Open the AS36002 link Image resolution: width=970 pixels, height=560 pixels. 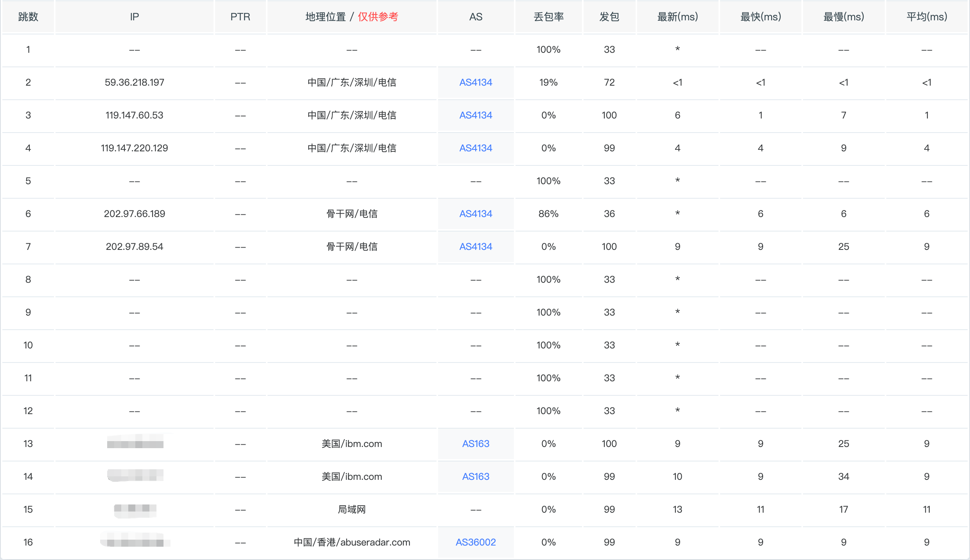click(476, 542)
